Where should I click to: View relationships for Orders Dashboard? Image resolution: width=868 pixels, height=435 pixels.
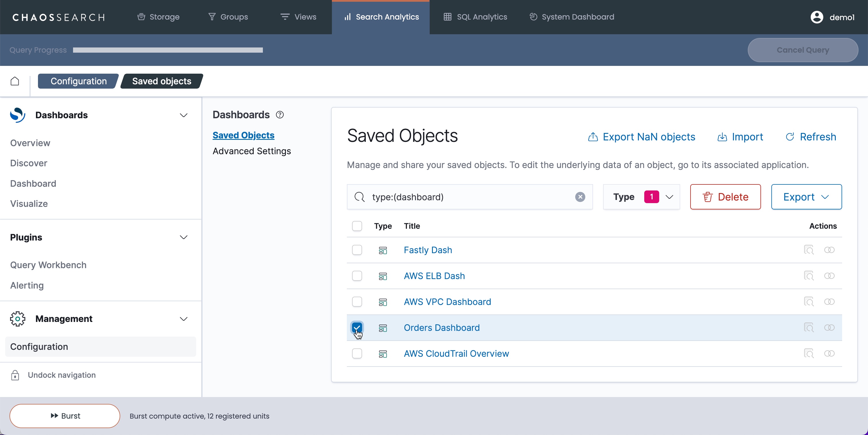click(x=829, y=327)
